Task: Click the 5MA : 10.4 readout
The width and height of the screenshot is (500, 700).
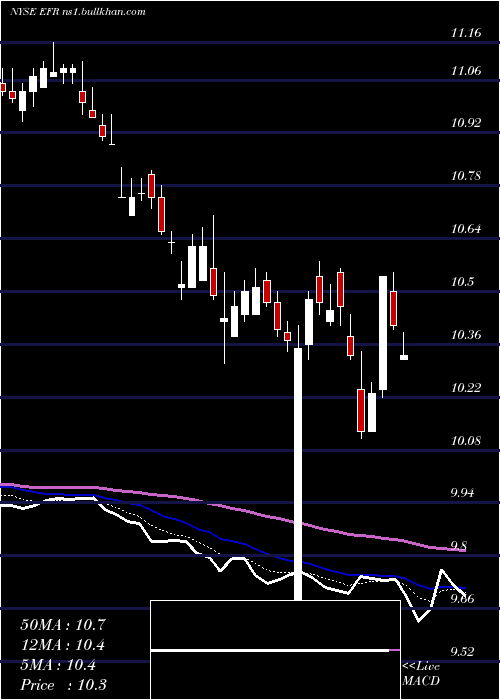Action: tap(58, 665)
